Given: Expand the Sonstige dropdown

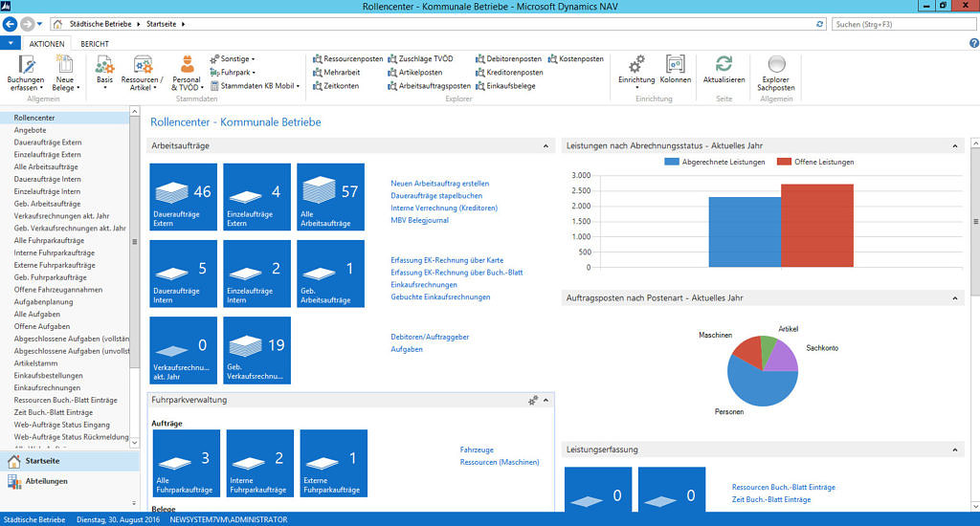Looking at the screenshot, I should click(232, 58).
